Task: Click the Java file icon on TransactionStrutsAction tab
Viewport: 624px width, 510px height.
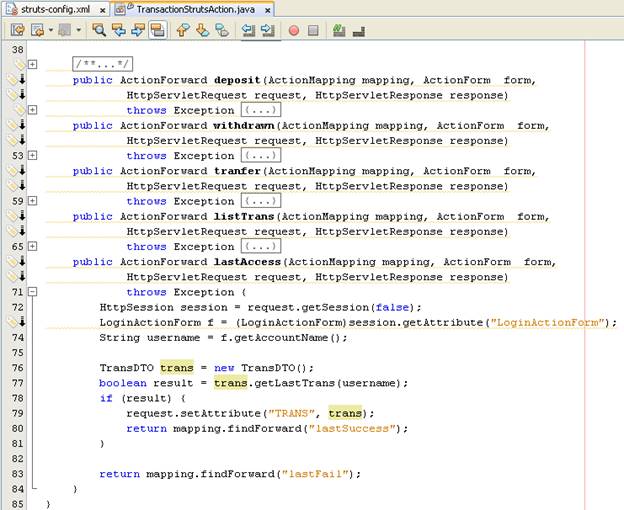Action: tap(120, 10)
